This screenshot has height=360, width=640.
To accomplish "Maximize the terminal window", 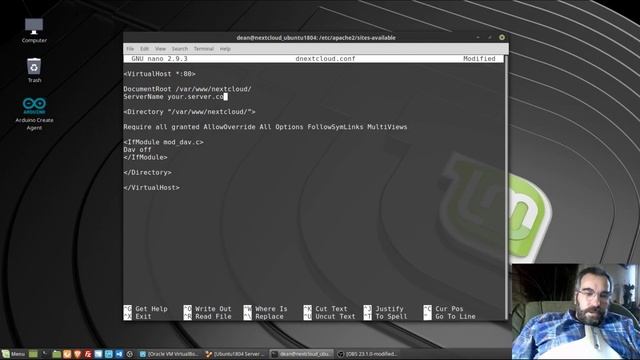I will point(490,37).
